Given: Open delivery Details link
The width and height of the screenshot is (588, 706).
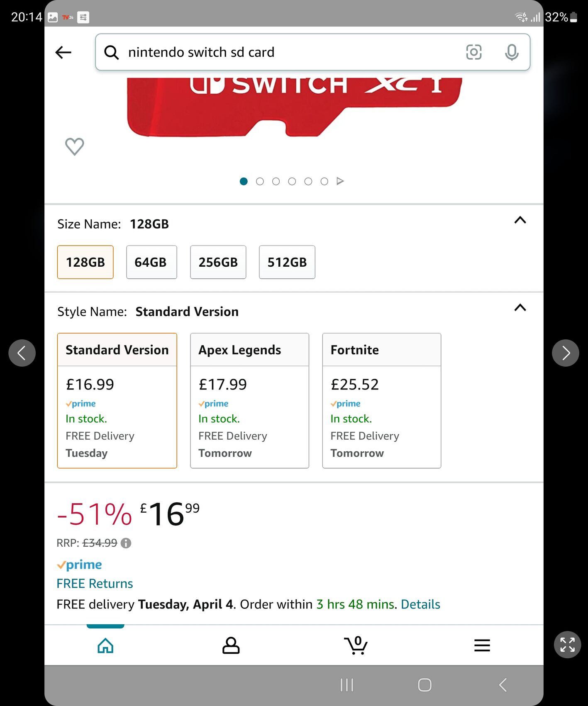Looking at the screenshot, I should (420, 604).
